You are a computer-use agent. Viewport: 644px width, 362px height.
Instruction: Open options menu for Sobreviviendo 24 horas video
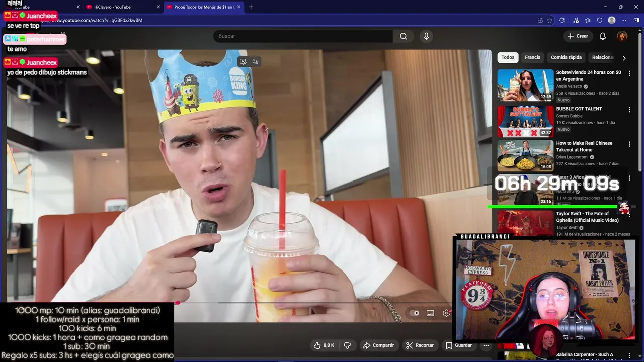click(x=629, y=73)
